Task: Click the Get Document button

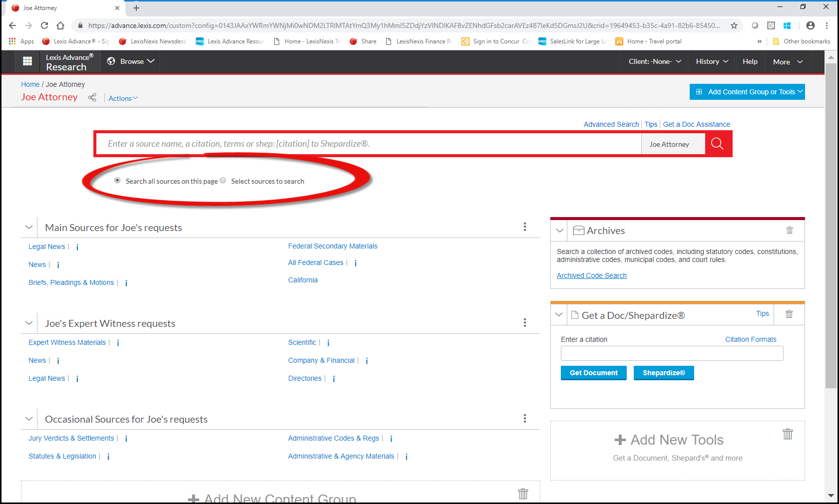Action: (x=594, y=373)
